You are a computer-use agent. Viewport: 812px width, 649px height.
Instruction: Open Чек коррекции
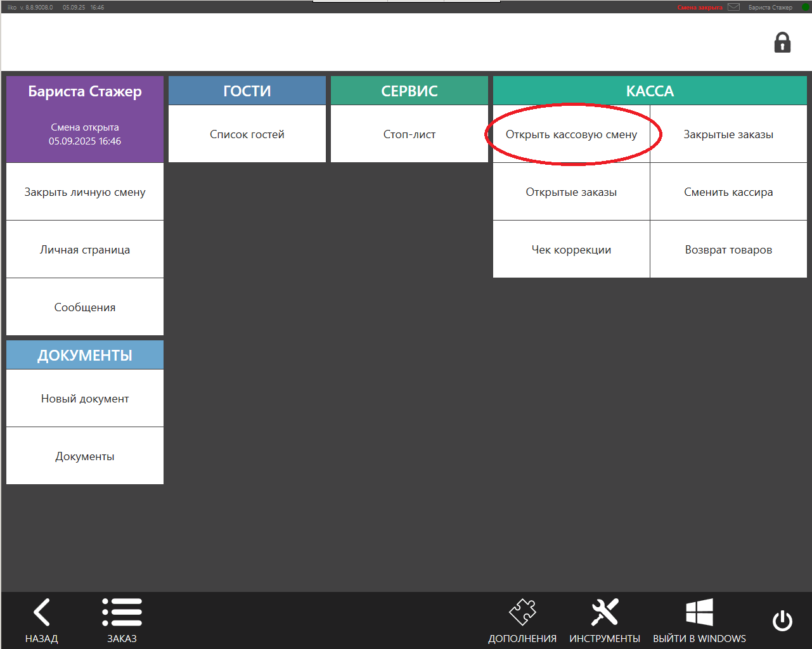[x=571, y=250]
